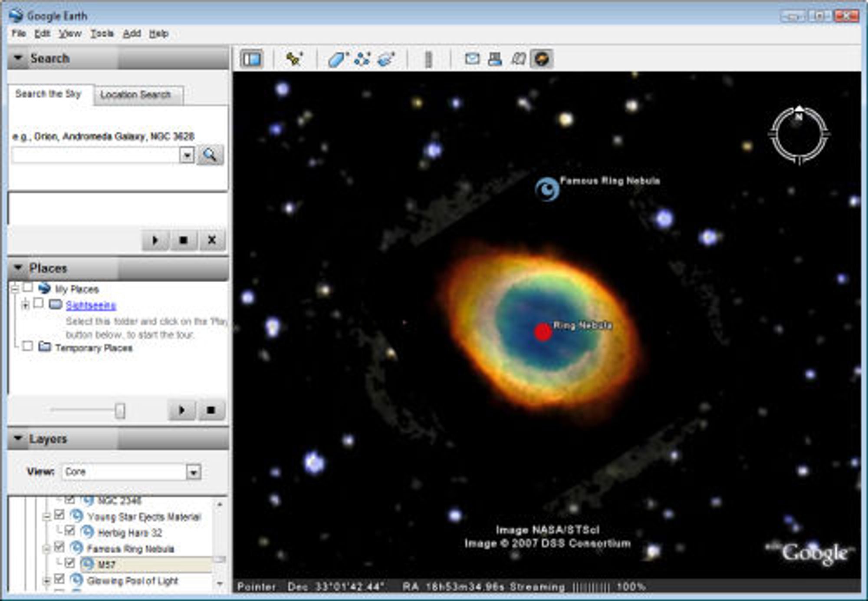Uncheck the NGC 2346 layer checkbox

pos(70,500)
